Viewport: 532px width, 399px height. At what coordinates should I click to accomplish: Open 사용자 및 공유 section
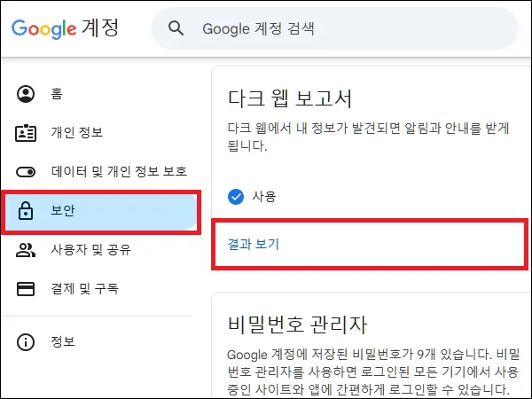[91, 250]
